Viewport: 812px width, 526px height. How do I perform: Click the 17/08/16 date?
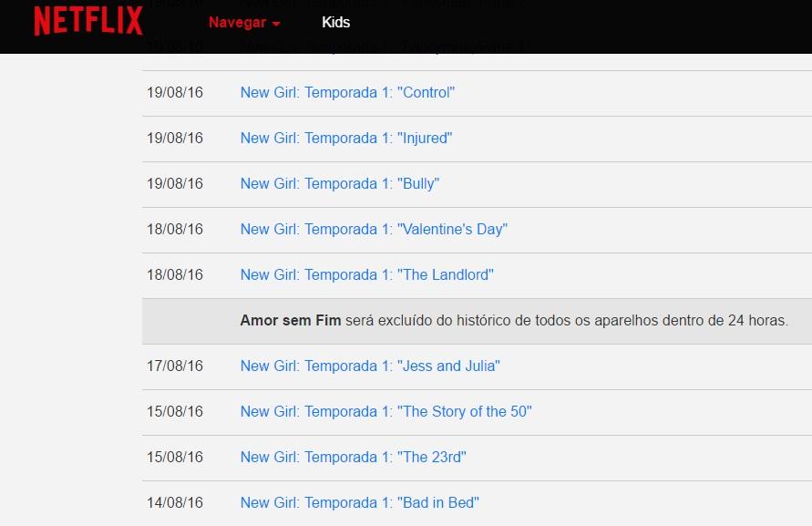click(x=175, y=366)
